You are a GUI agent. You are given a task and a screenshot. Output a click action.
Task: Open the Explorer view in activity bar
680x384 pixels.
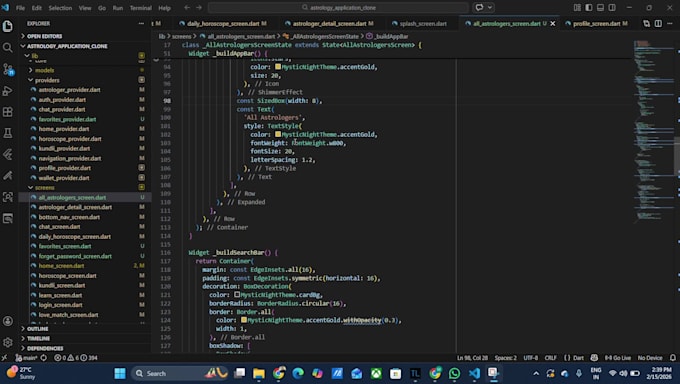point(7,26)
